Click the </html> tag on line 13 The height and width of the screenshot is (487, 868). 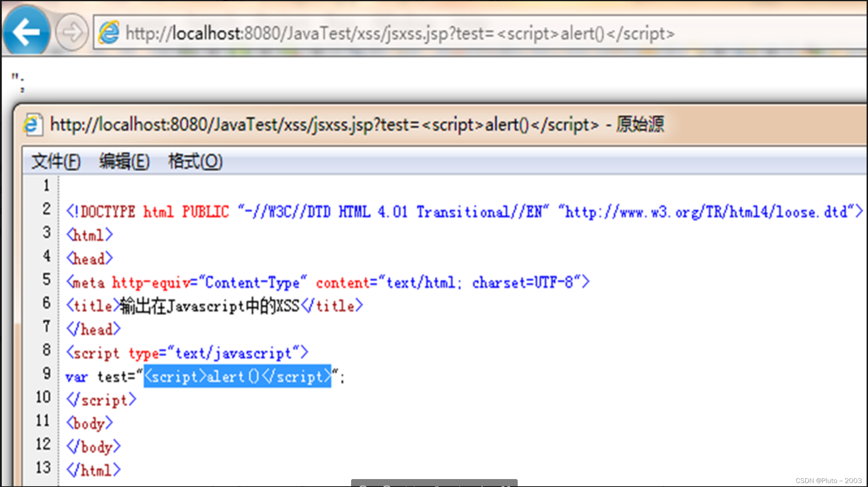pos(94,470)
